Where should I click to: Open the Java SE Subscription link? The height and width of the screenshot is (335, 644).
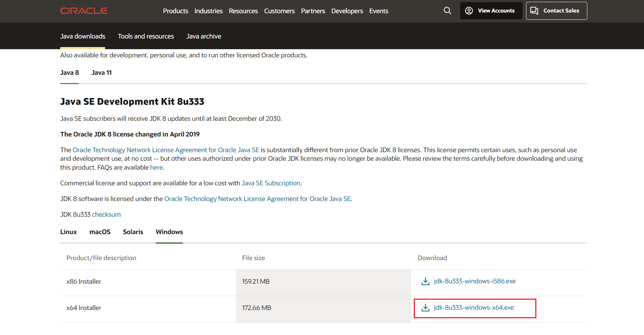pos(271,183)
